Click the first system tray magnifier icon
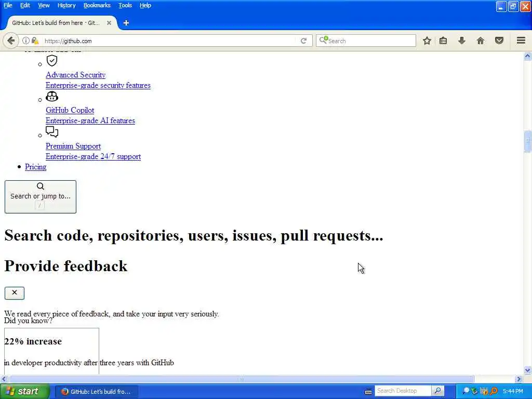532x399 pixels. [466, 391]
